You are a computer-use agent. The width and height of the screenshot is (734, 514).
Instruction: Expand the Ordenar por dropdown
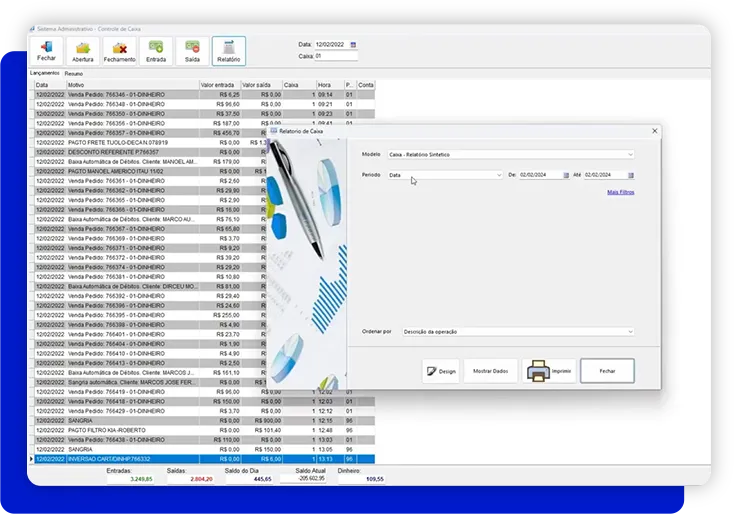630,331
